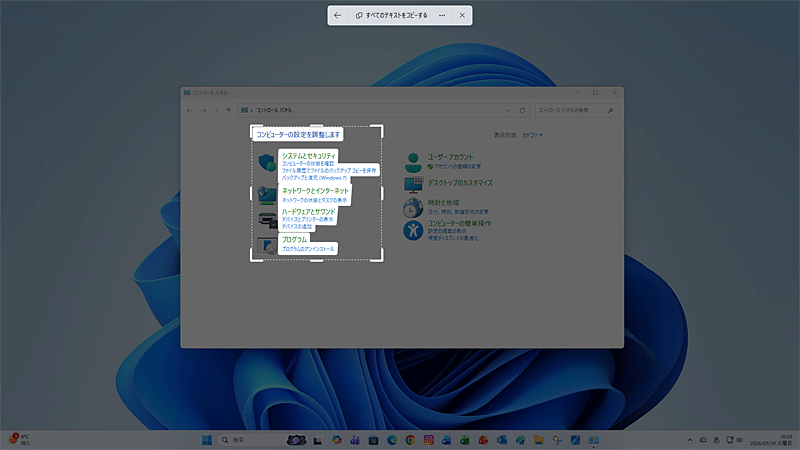The height and width of the screenshot is (450, 800).
Task: Expand the address bar history chevron
Action: (508, 110)
